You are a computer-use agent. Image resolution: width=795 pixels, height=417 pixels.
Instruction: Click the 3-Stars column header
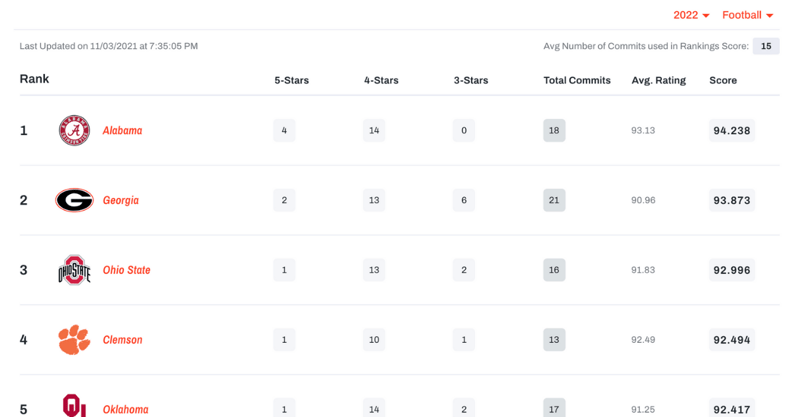pos(471,80)
